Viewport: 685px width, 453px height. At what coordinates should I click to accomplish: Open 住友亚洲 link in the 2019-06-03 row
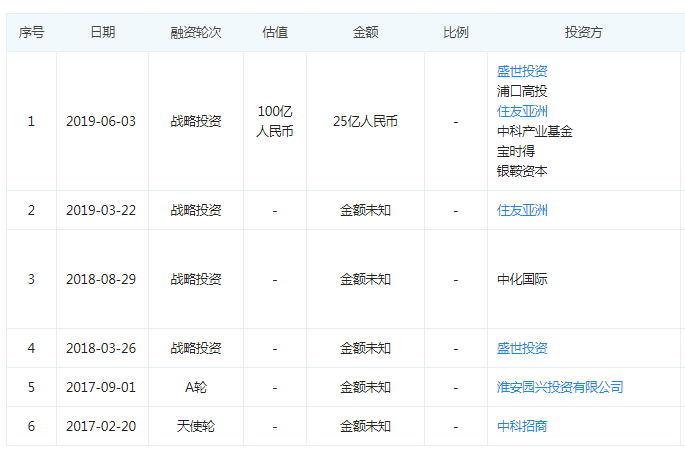522,111
